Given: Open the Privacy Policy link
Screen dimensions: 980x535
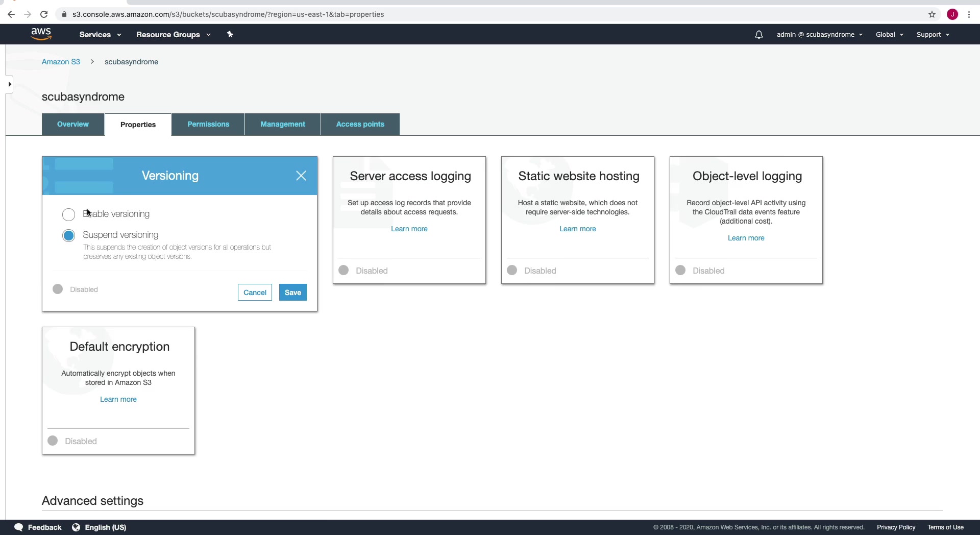Looking at the screenshot, I should (x=896, y=527).
